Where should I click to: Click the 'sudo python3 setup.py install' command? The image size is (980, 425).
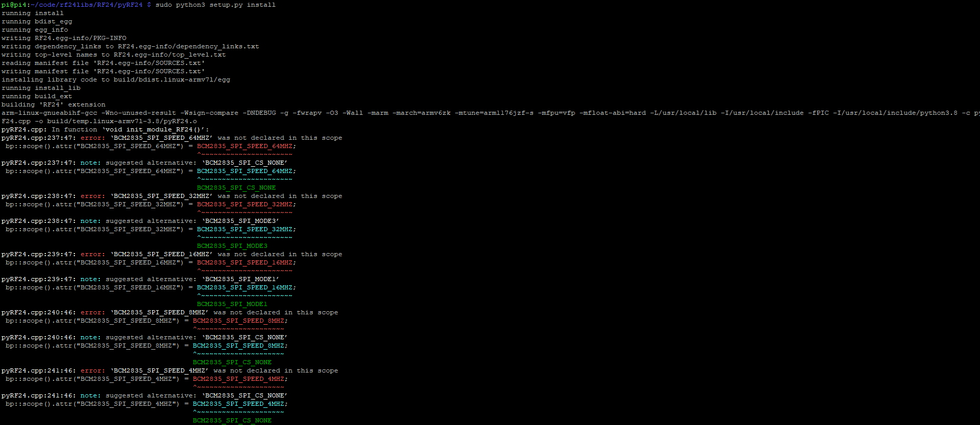click(x=216, y=5)
